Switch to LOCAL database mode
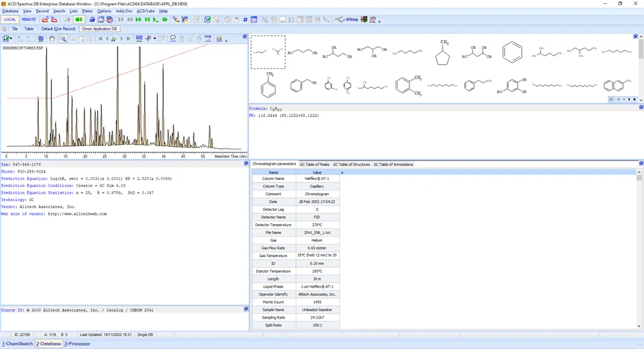The image size is (644, 349). pyautogui.click(x=9, y=19)
